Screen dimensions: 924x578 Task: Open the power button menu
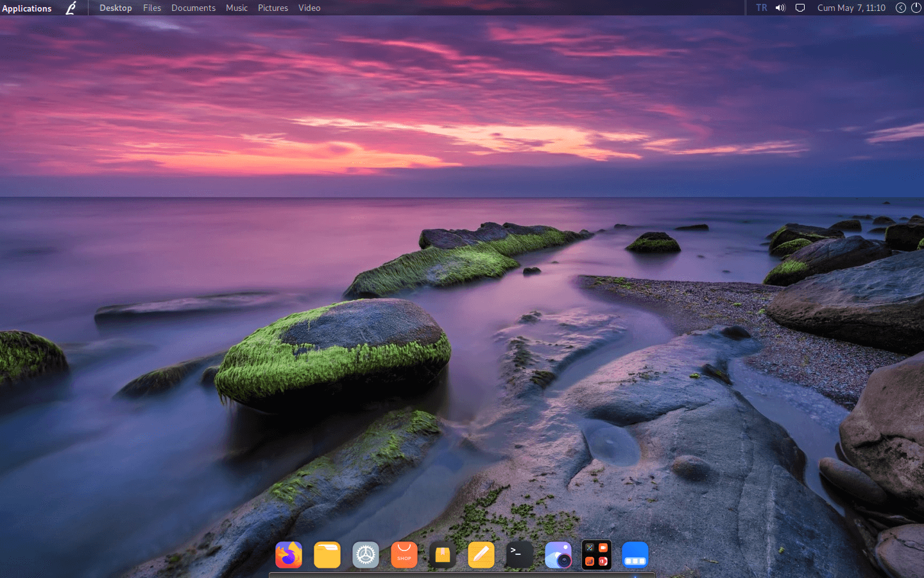[916, 8]
